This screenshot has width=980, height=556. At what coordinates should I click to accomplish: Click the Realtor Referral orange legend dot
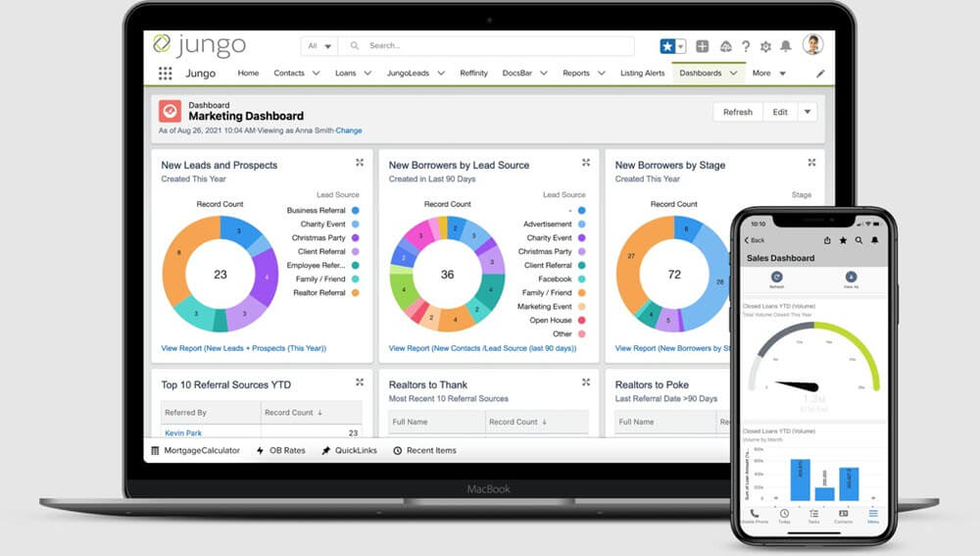click(356, 292)
